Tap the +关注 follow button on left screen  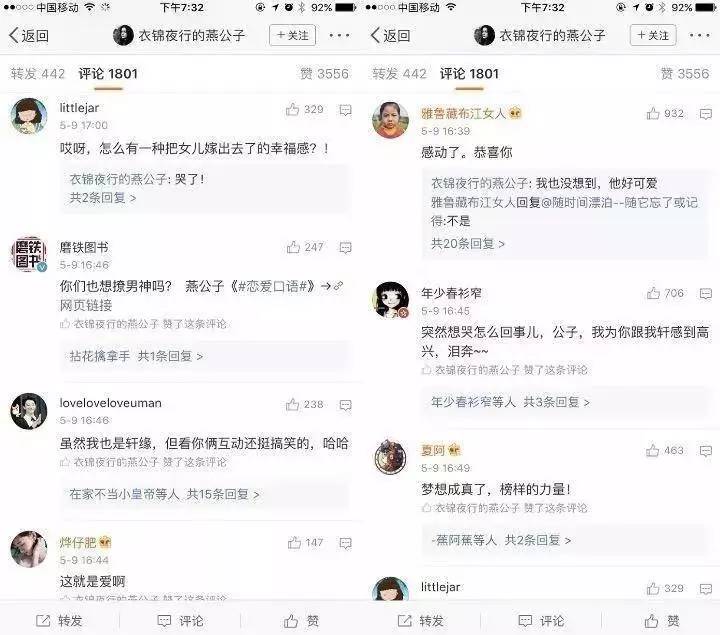pos(292,35)
